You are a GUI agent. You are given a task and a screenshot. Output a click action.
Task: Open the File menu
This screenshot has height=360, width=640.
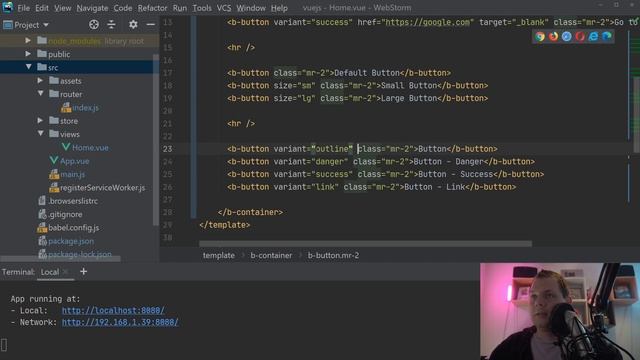click(x=23, y=8)
